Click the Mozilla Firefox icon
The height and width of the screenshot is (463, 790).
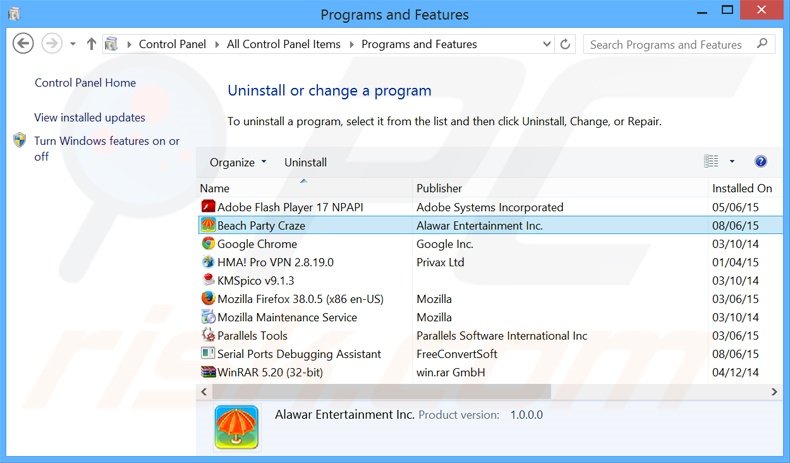pos(208,298)
